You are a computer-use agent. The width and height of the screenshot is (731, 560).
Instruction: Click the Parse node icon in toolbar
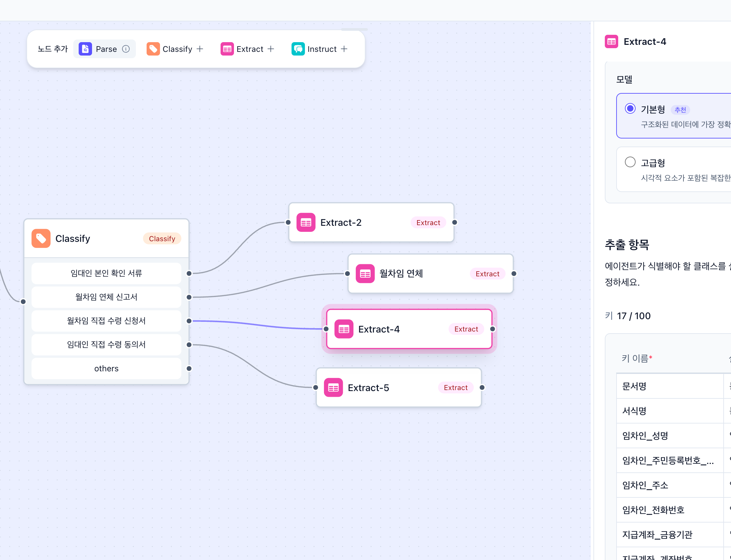[85, 49]
